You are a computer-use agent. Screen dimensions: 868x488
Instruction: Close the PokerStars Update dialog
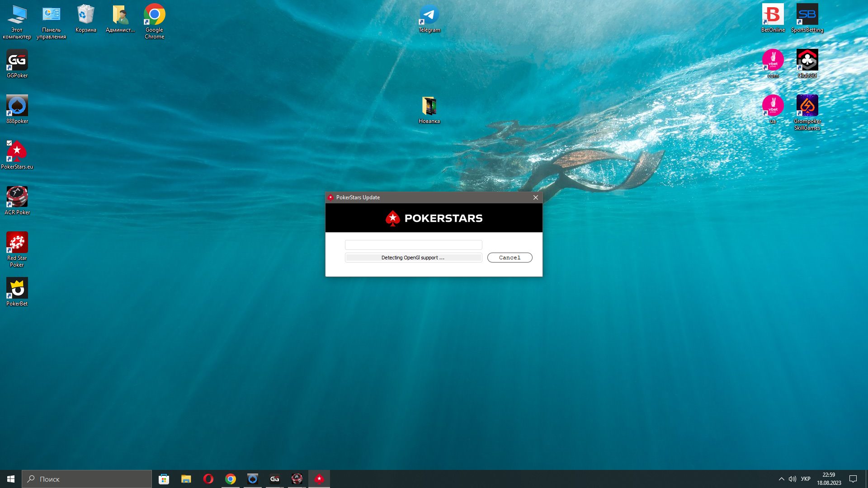pyautogui.click(x=535, y=197)
